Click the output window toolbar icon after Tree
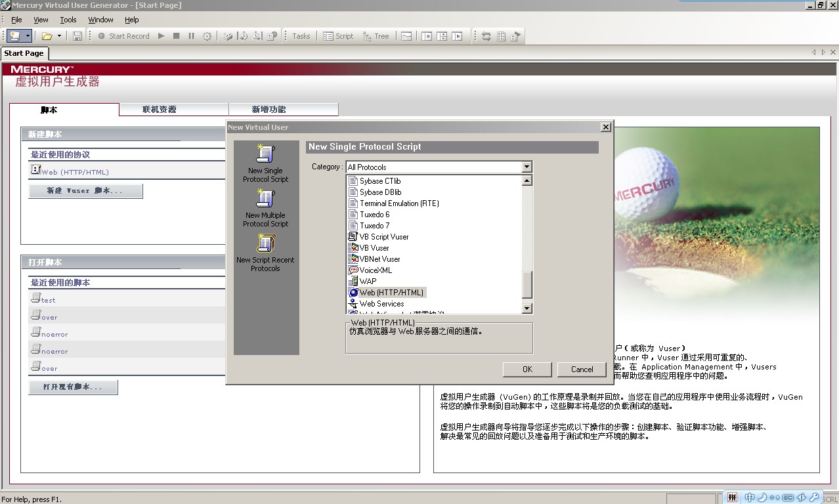The height and width of the screenshot is (504, 839). (406, 36)
